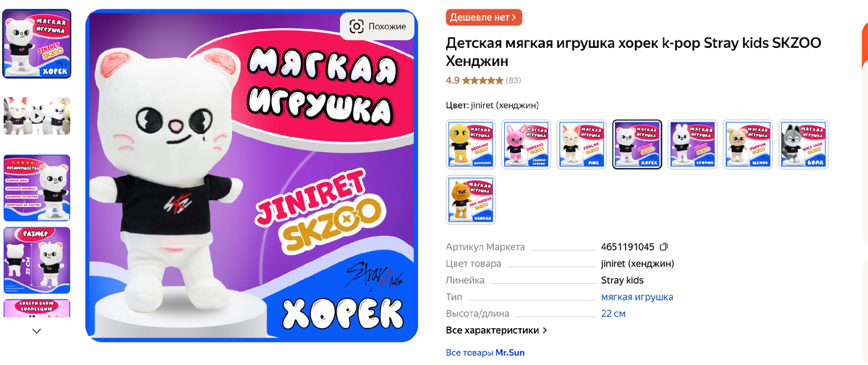Choose the orange quokka toy variant
Screen dimensions: 868x365
tap(471, 199)
